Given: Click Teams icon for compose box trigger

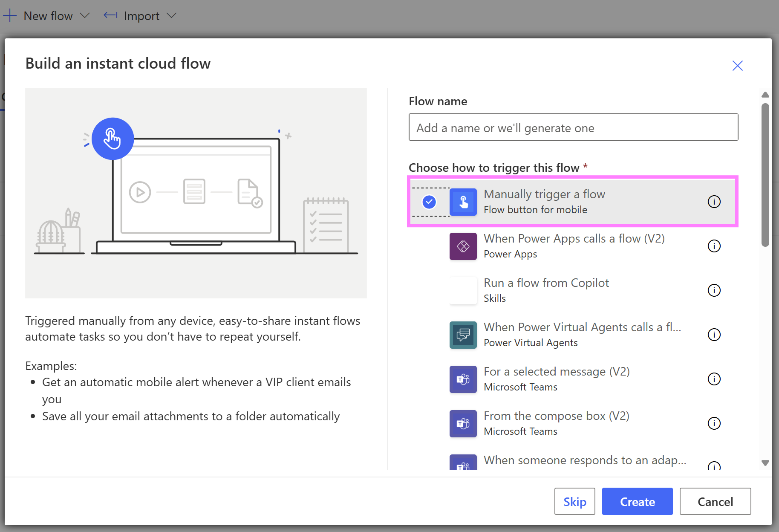Looking at the screenshot, I should [463, 423].
